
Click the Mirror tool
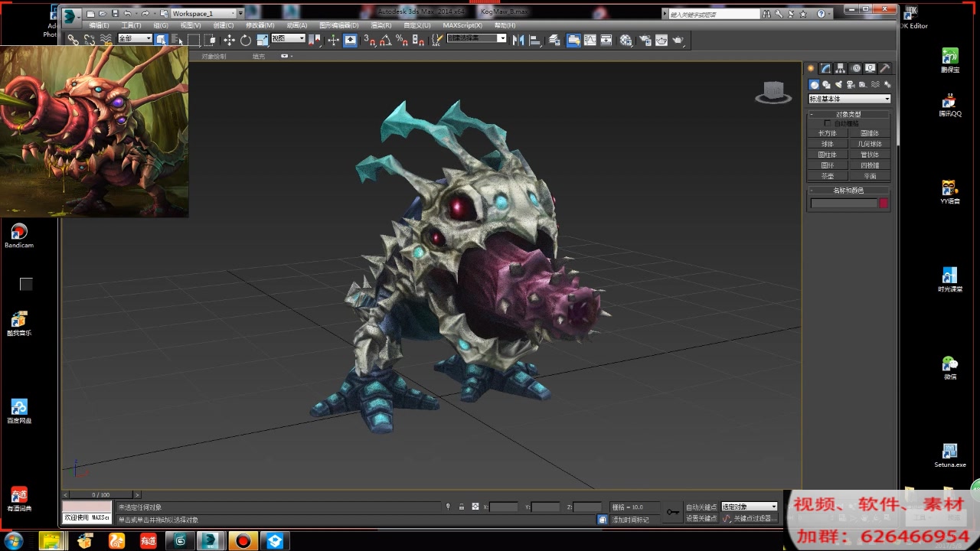(x=518, y=40)
